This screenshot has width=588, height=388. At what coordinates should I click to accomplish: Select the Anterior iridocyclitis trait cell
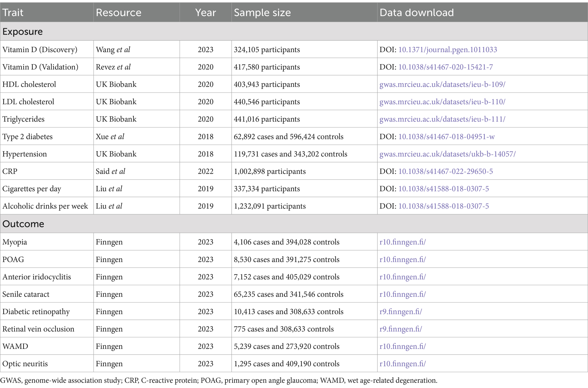tap(47, 277)
